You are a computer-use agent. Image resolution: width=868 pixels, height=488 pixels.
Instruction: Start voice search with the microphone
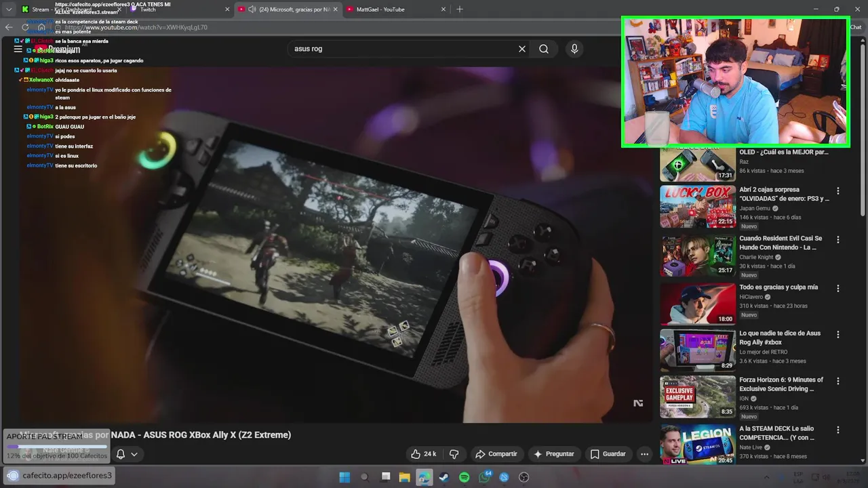574,49
